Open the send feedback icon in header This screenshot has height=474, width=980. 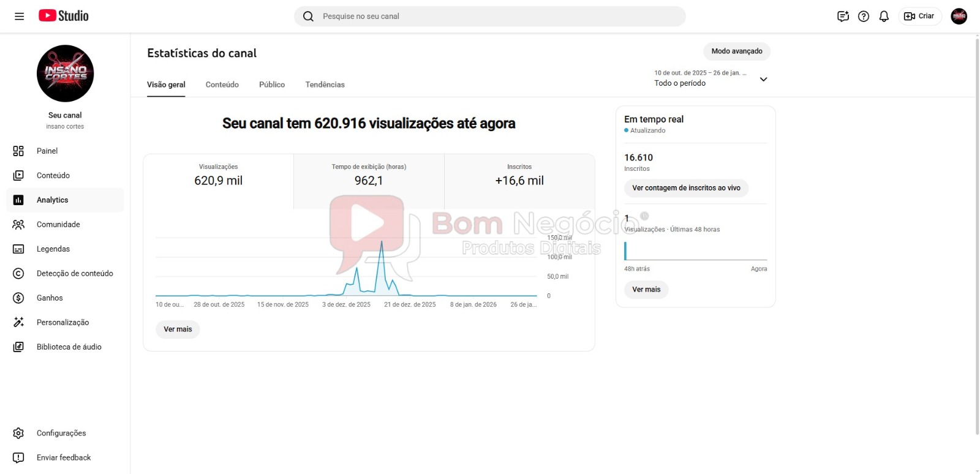point(843,17)
